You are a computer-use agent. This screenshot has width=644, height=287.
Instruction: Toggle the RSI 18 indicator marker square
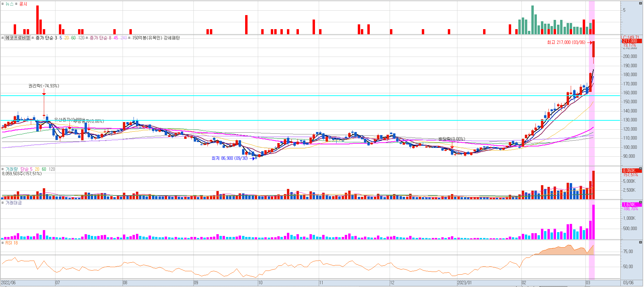[3, 243]
